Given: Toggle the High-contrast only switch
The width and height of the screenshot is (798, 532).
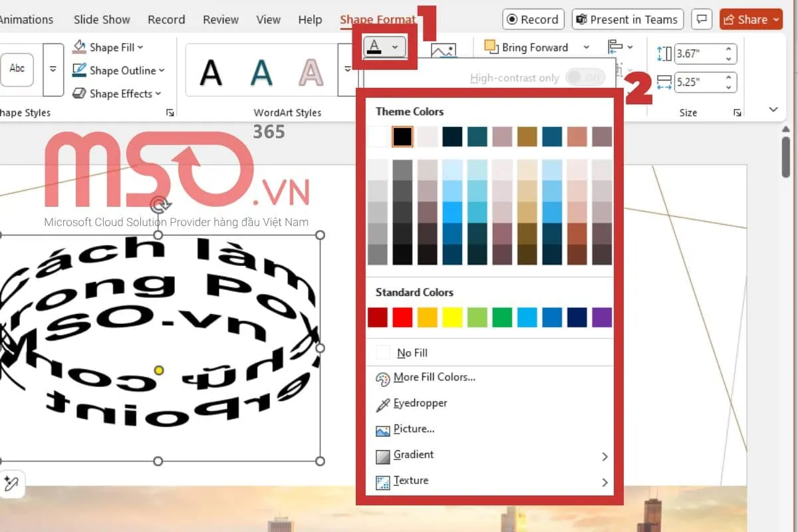Looking at the screenshot, I should [x=585, y=78].
